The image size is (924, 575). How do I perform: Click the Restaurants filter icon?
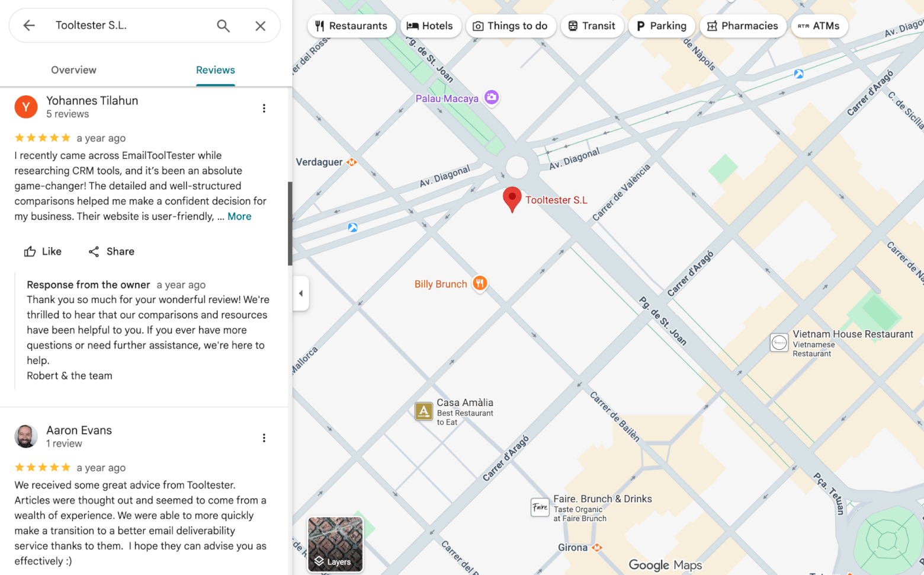click(x=320, y=25)
